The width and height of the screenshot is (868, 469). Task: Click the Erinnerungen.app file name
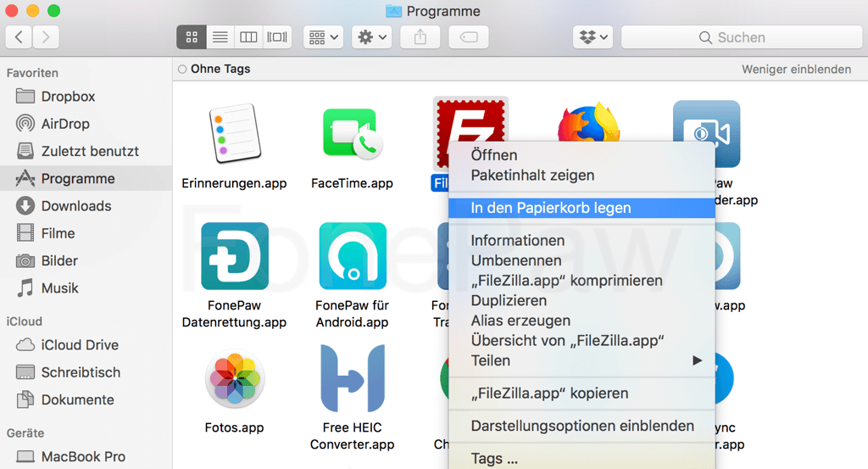pyautogui.click(x=234, y=183)
